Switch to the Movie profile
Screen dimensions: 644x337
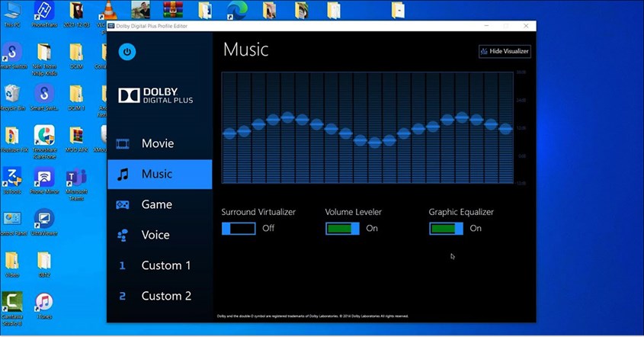click(x=159, y=143)
